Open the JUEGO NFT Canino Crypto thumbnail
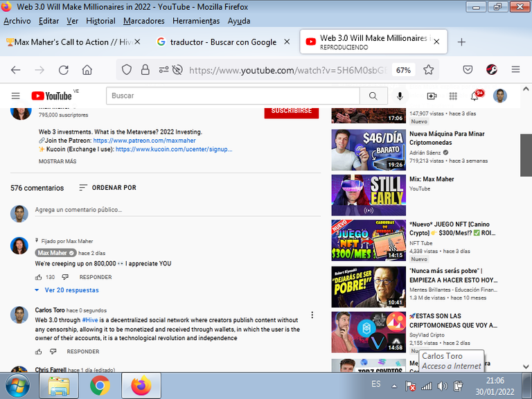532x399 pixels. pos(369,240)
